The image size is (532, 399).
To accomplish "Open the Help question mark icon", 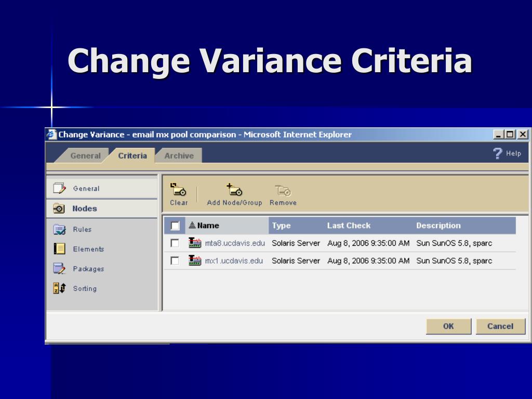I will pos(497,153).
